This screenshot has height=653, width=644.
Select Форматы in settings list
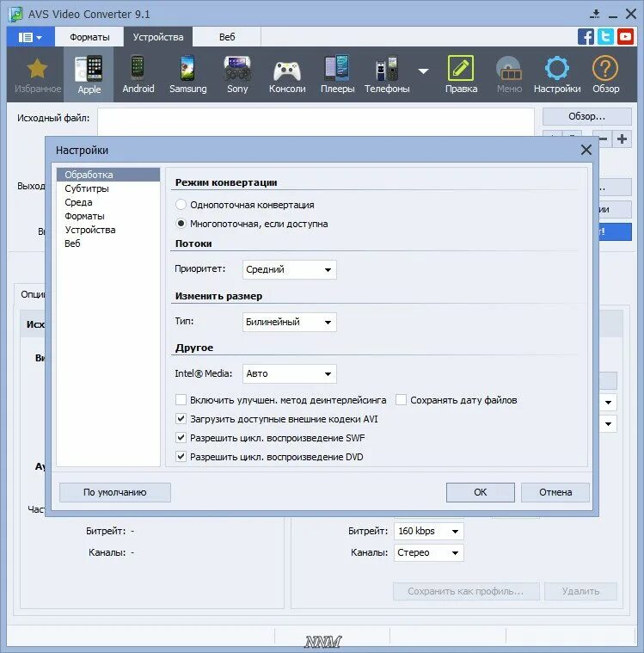coord(108,216)
